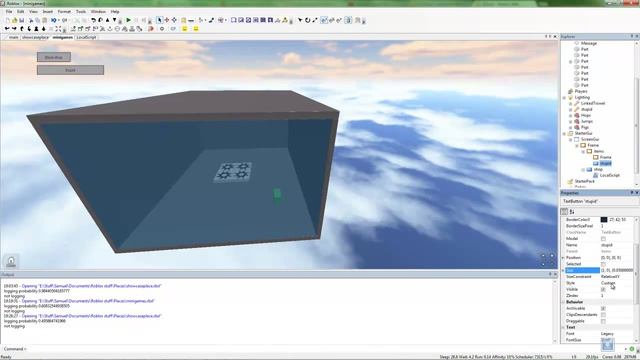Expand the Position property
Screen dimensions: 640x360
click(563, 258)
